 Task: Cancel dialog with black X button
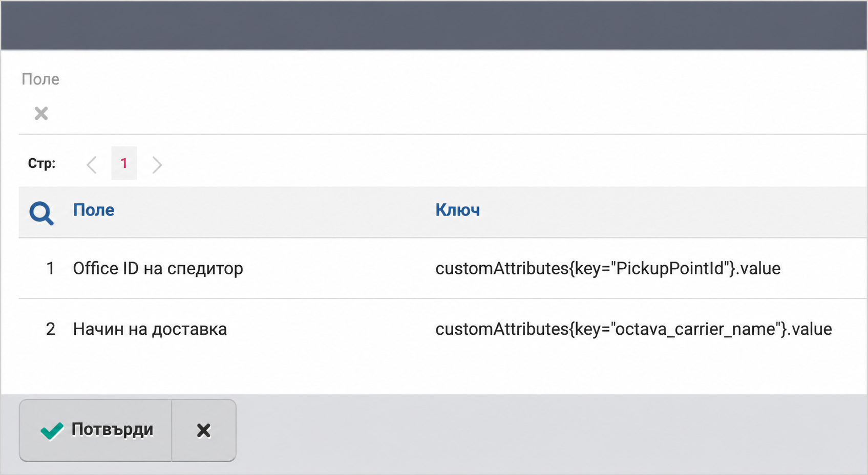(204, 430)
